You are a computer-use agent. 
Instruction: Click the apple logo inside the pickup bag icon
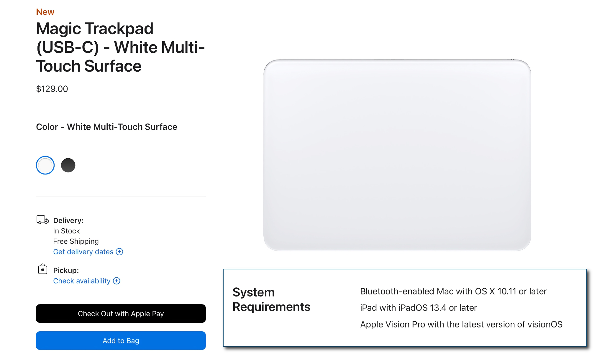tap(42, 269)
